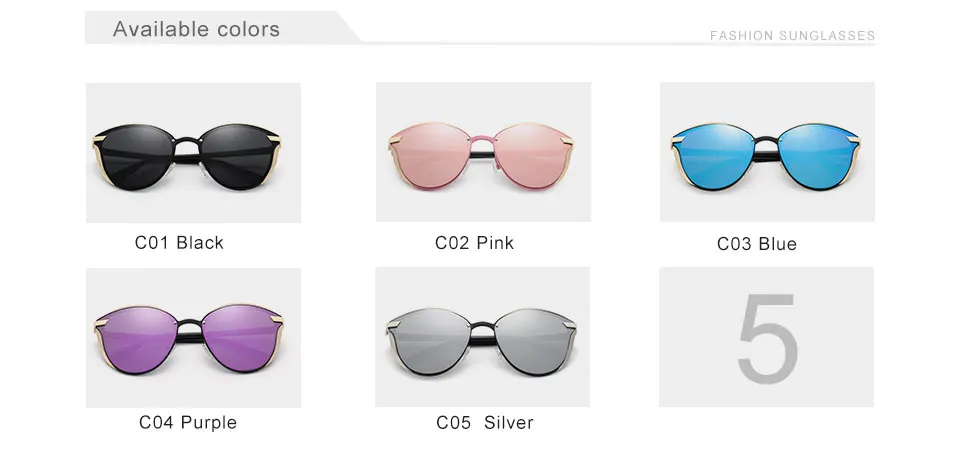The width and height of the screenshot is (960, 449).
Task: Select the C04 Purple sunglasses image
Action: pos(193,338)
